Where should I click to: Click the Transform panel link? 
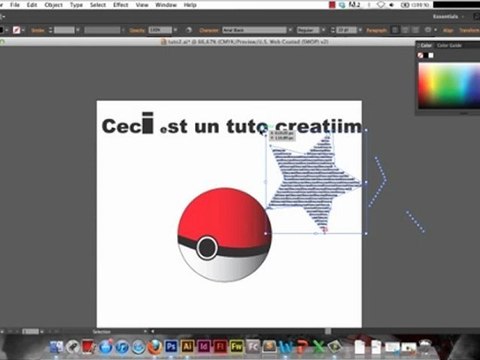coord(469,30)
